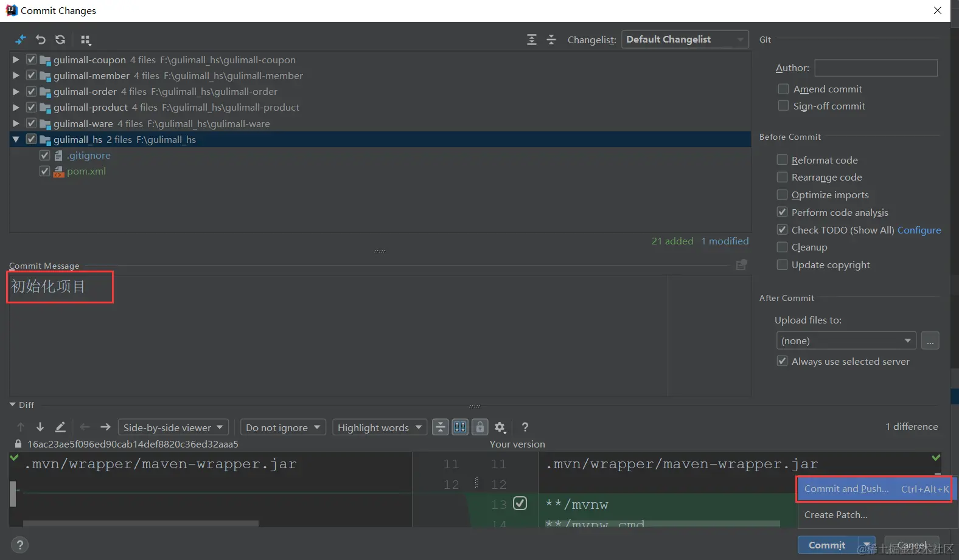Click the horizontal scrollbar under left diff pane
The height and width of the screenshot is (560, 959).
point(141,523)
